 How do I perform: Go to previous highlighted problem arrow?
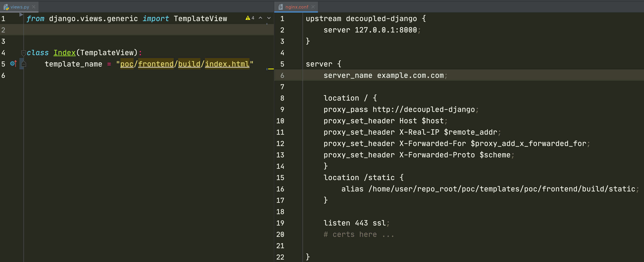coord(260,18)
